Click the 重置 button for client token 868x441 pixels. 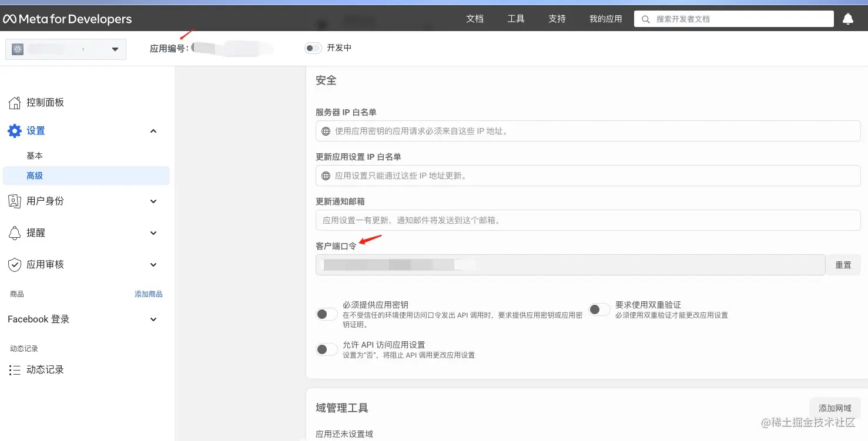click(843, 265)
